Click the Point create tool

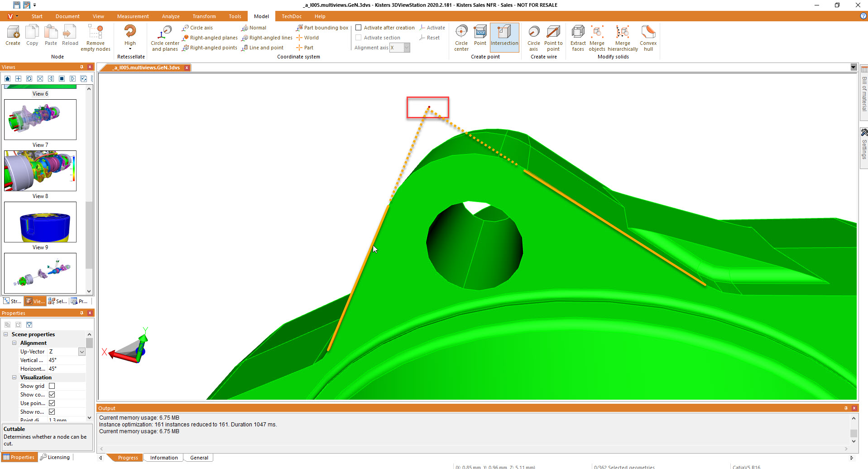[480, 35]
